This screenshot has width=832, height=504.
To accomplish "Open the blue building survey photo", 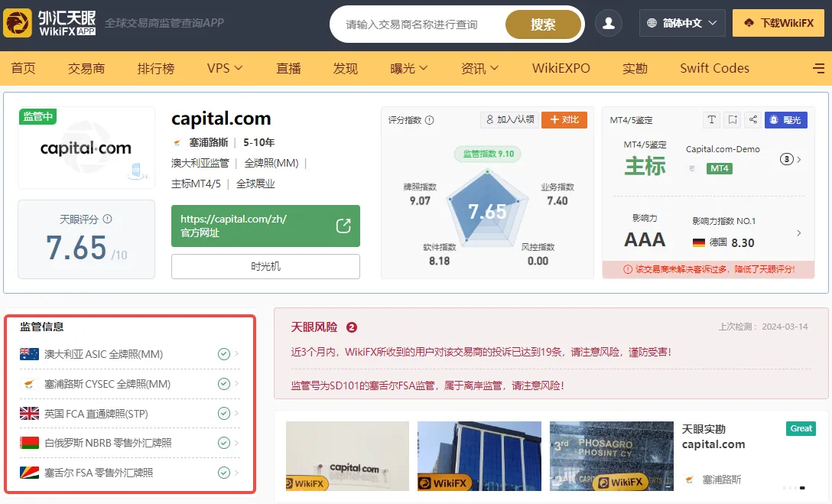I will coord(479,457).
